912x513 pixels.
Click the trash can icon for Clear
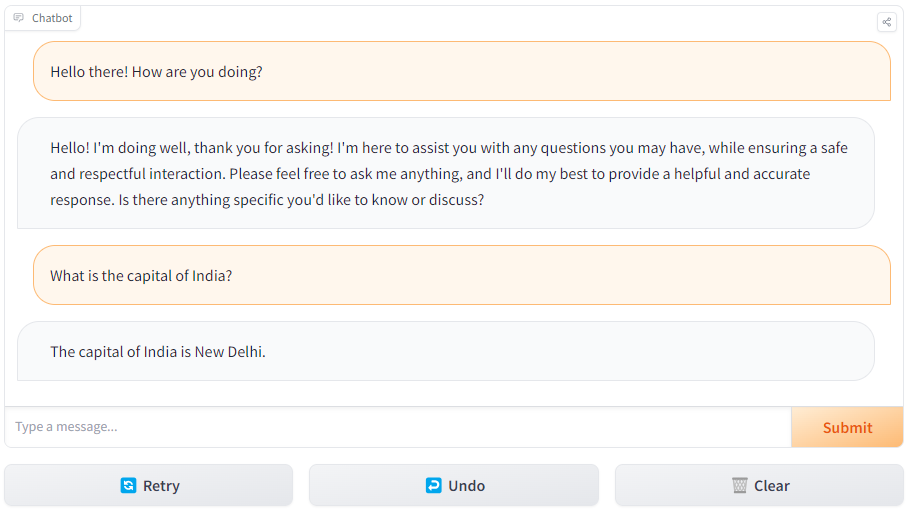pyautogui.click(x=740, y=486)
